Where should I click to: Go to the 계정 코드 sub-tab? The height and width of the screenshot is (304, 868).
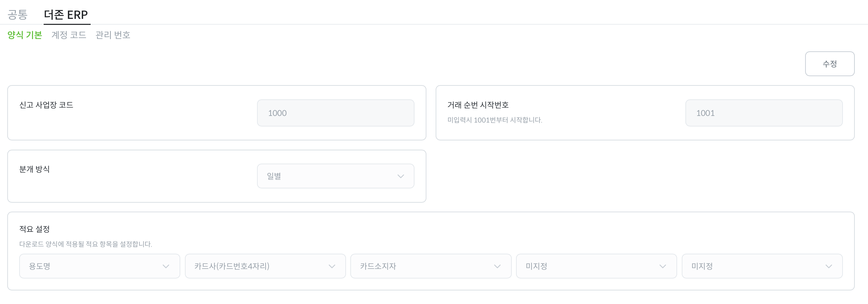[69, 35]
